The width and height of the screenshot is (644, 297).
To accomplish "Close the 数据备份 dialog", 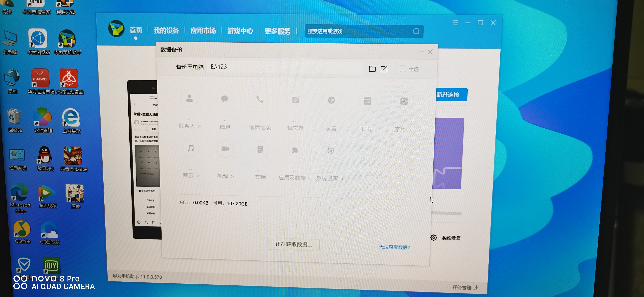I will (430, 52).
